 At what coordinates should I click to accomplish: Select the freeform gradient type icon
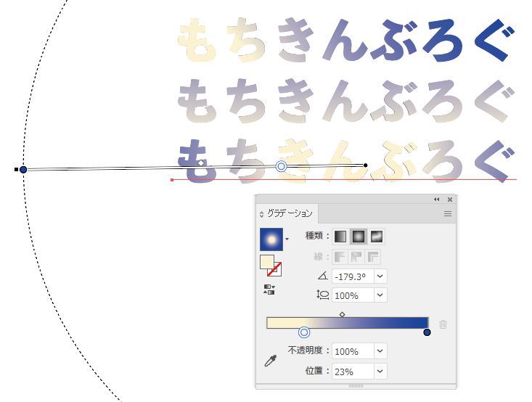377,237
